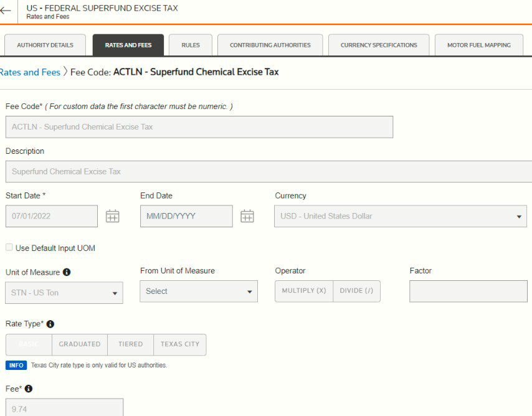The width and height of the screenshot is (532, 416).
Task: Open the Start Date calendar picker
Action: 112,216
